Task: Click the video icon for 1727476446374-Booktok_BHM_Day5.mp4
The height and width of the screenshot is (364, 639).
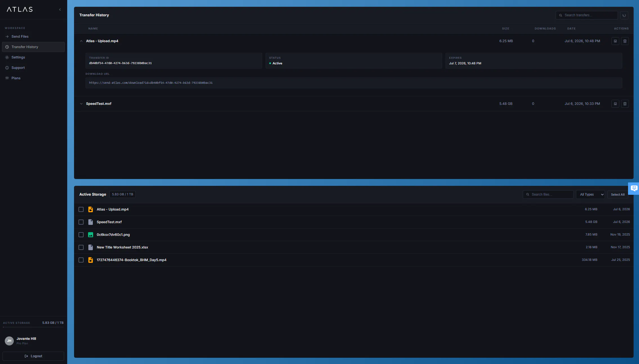Action: pyautogui.click(x=91, y=260)
